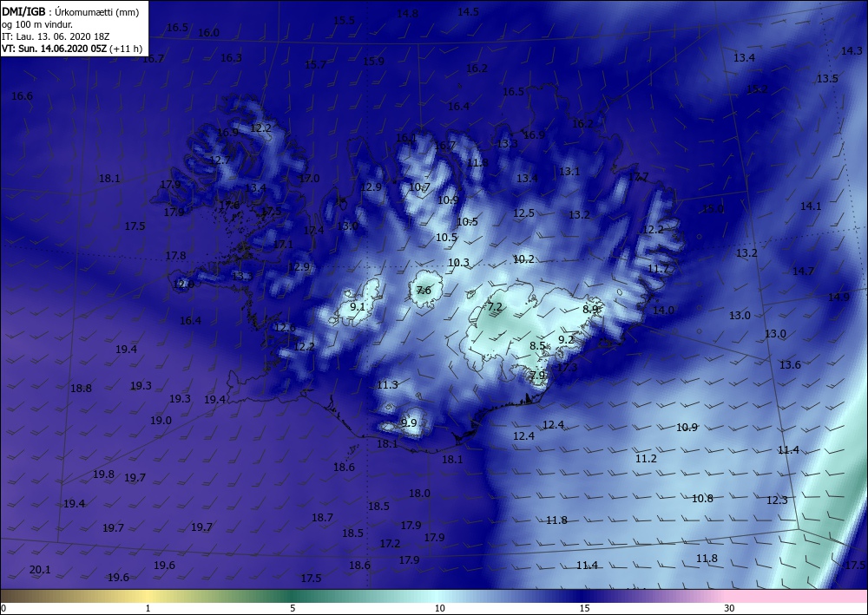This screenshot has height=615, width=868.
Task: Click the value 14.0 on the map
Action: 663,311
